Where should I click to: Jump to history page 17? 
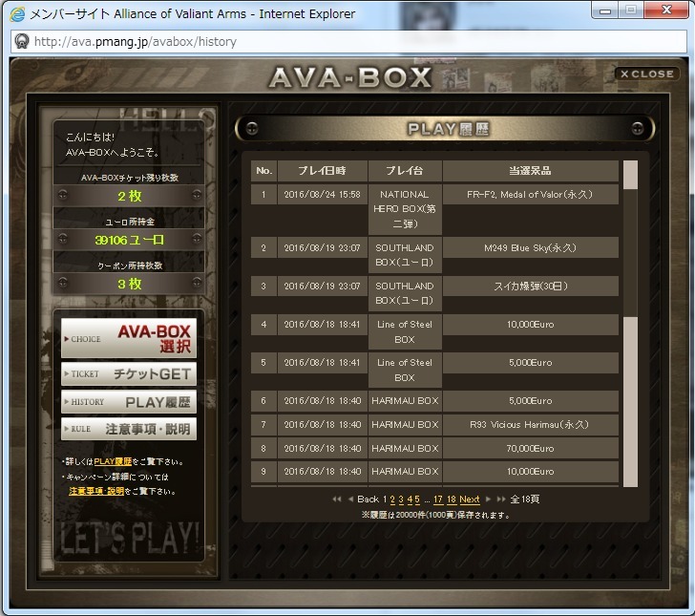pos(438,499)
